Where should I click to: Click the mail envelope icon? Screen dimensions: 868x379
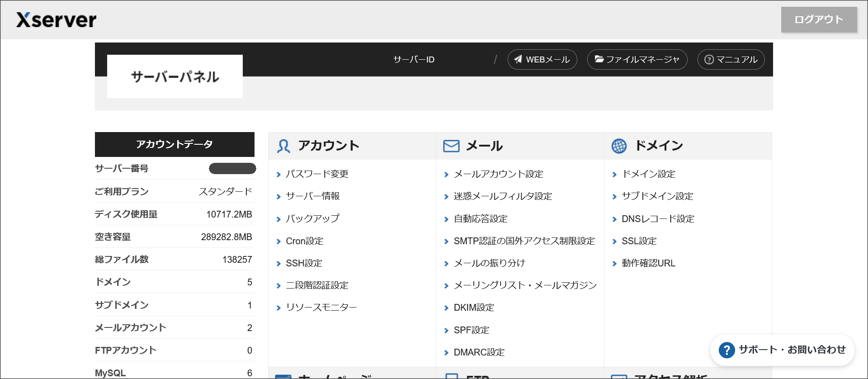(451, 146)
